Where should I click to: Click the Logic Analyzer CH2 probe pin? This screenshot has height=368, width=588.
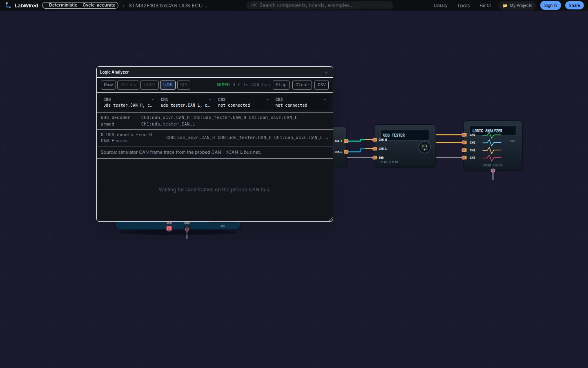pos(464,150)
